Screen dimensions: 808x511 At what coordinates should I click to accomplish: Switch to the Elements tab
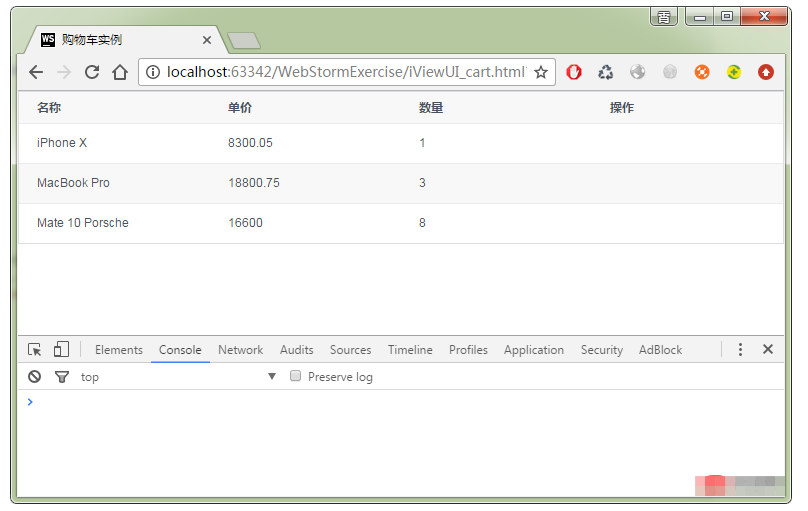[x=119, y=350]
